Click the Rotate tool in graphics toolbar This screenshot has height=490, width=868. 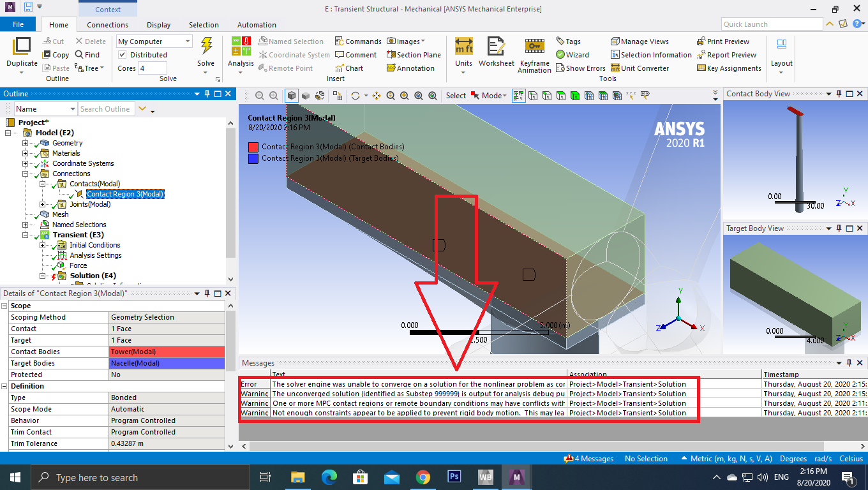click(x=355, y=96)
